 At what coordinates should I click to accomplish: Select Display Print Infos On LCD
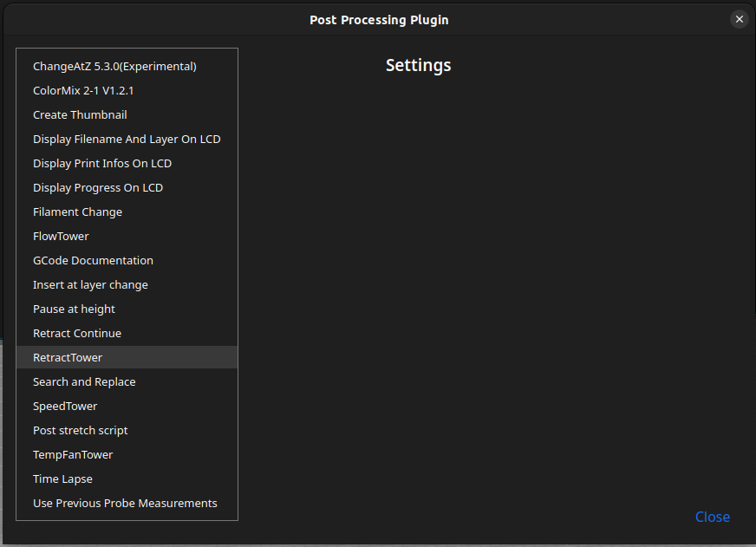(102, 163)
